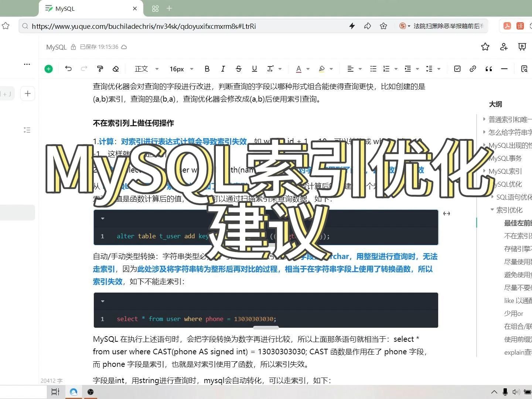532x399 pixels.
Task: Toggle the left sidebar outline list icon
Action: point(27,130)
